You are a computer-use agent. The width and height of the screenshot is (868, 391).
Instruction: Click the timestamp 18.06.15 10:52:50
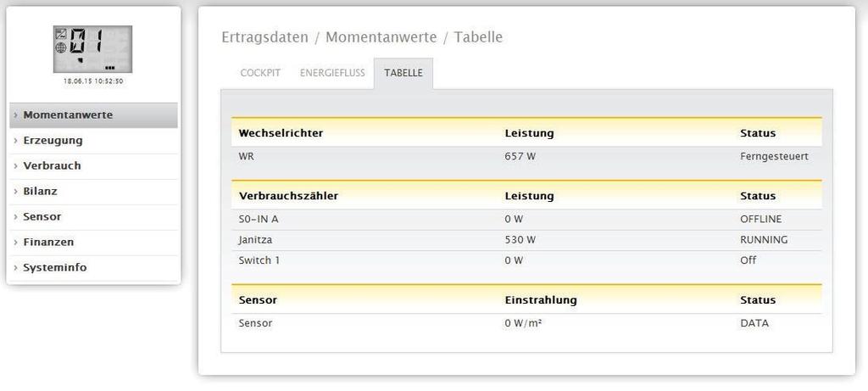click(93, 81)
